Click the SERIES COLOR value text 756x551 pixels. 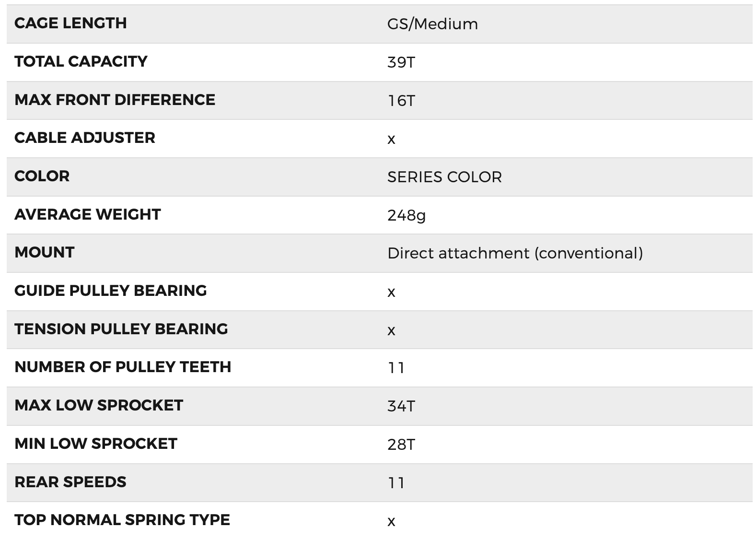[444, 177]
